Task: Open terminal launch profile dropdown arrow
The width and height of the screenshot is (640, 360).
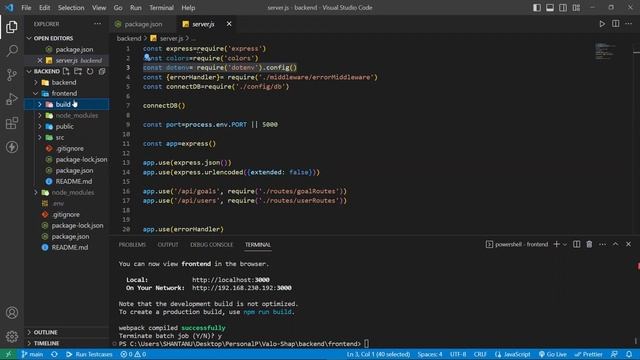Action: (x=565, y=244)
